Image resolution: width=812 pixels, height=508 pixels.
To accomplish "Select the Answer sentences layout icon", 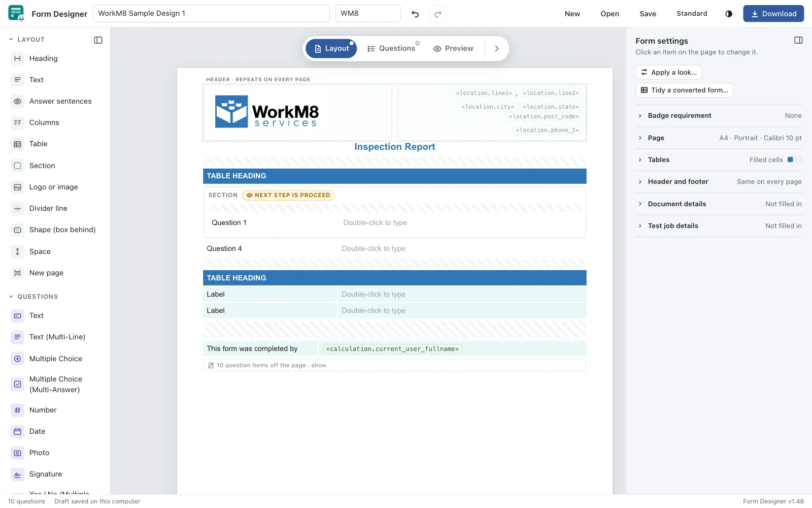I will point(17,101).
